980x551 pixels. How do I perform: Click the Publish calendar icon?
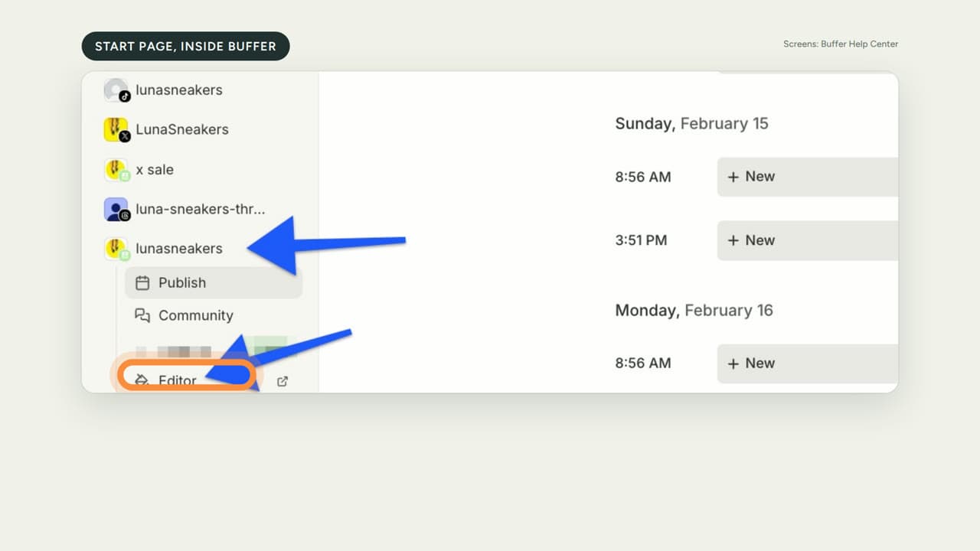pos(142,283)
